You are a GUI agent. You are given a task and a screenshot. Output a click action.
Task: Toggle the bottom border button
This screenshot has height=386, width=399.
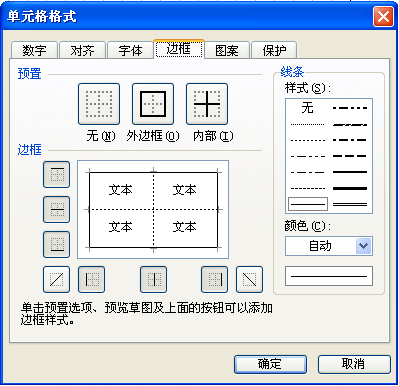coord(57,244)
